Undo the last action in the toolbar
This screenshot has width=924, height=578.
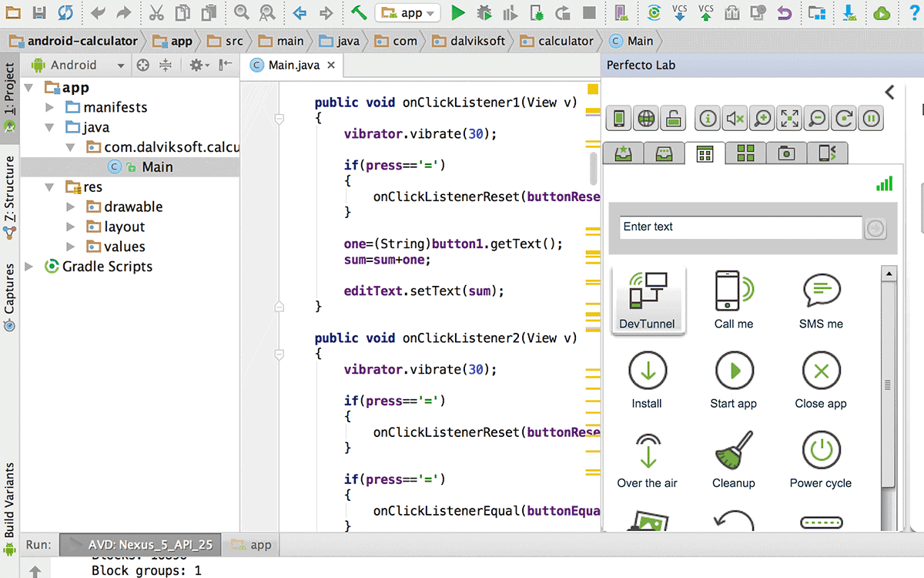pyautogui.click(x=98, y=12)
